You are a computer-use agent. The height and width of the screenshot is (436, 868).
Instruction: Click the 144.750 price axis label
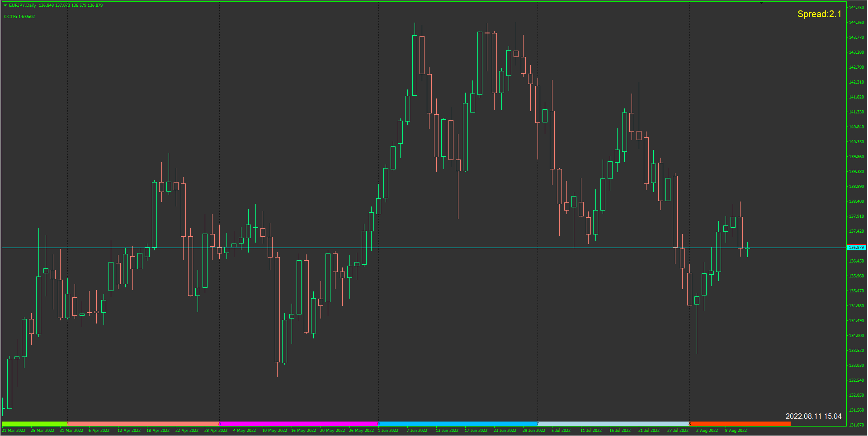(x=856, y=8)
